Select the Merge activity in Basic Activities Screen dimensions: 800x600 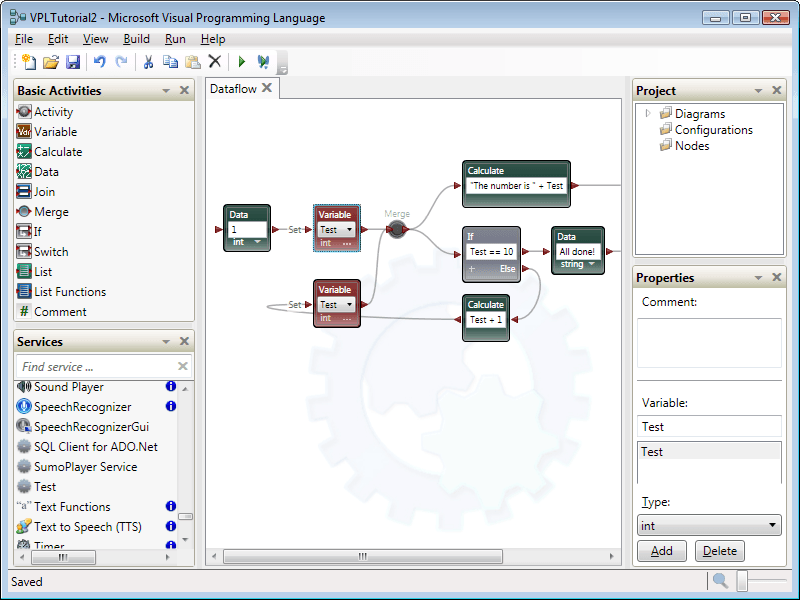click(51, 212)
